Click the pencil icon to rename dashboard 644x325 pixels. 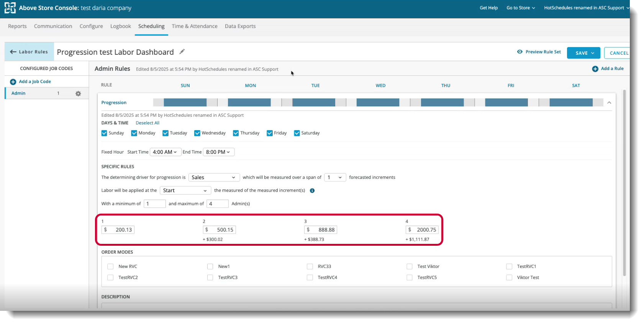(182, 52)
